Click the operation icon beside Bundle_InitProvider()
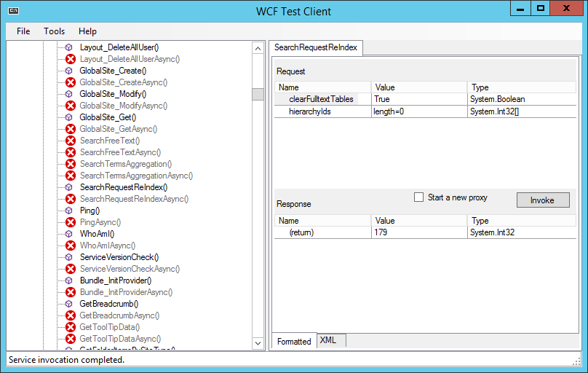Screen dimensions: 588x373 69,280
